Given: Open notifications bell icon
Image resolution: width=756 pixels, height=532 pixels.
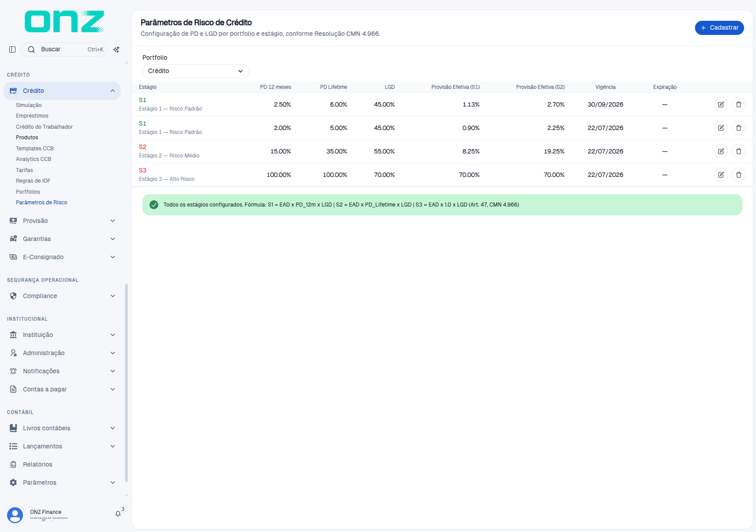Looking at the screenshot, I should coord(118,514).
